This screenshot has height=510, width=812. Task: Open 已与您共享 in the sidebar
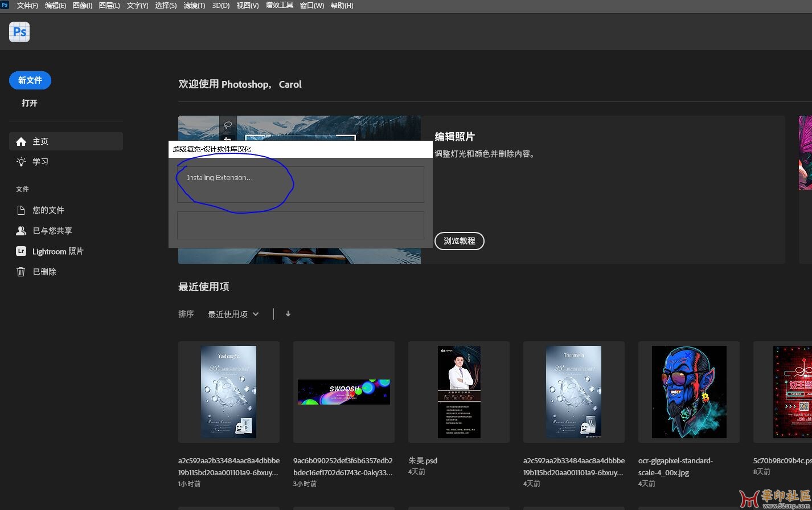pyautogui.click(x=66, y=231)
